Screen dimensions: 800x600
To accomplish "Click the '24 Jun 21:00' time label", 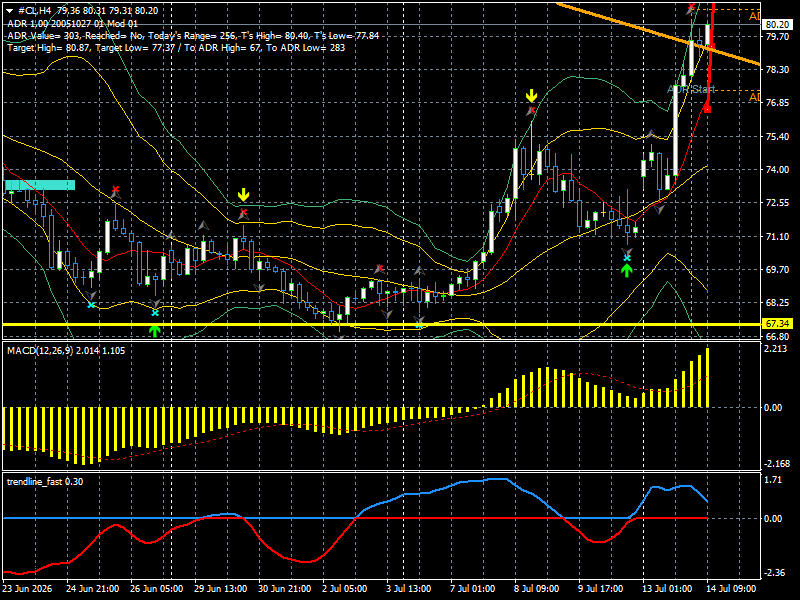I will (93, 589).
